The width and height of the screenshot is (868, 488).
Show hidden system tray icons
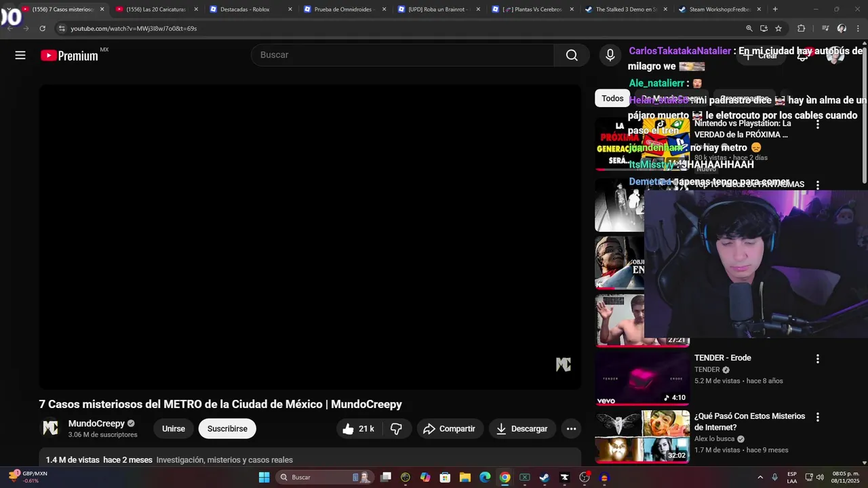759,477
